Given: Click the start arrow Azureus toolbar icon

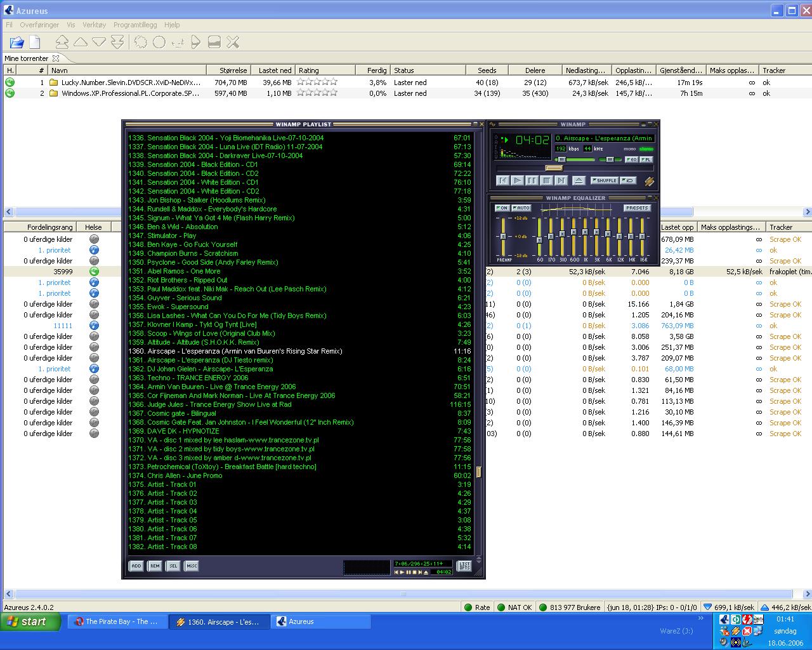Looking at the screenshot, I should pyautogui.click(x=196, y=43).
